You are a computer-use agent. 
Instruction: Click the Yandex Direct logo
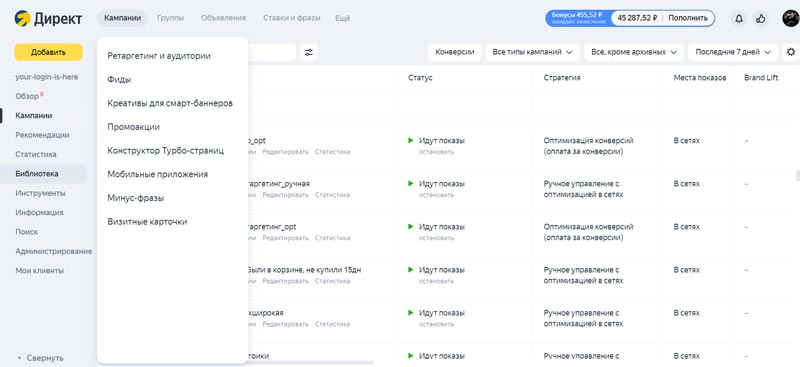pos(48,18)
